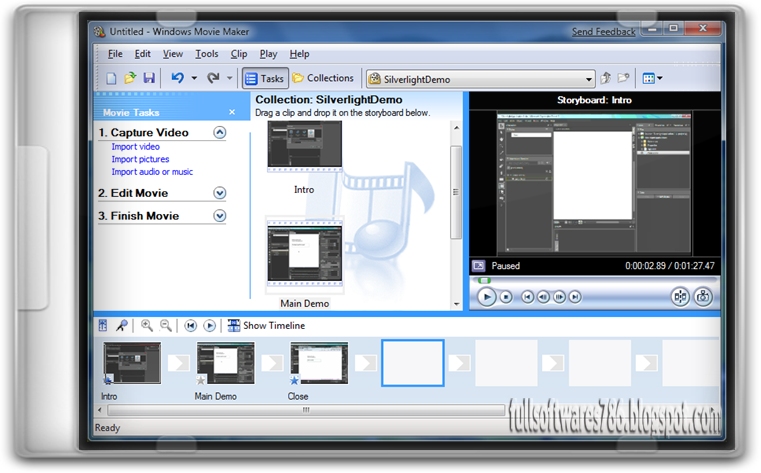Click the preview monitor Play button
Screen dimensions: 761x473
pos(486,297)
